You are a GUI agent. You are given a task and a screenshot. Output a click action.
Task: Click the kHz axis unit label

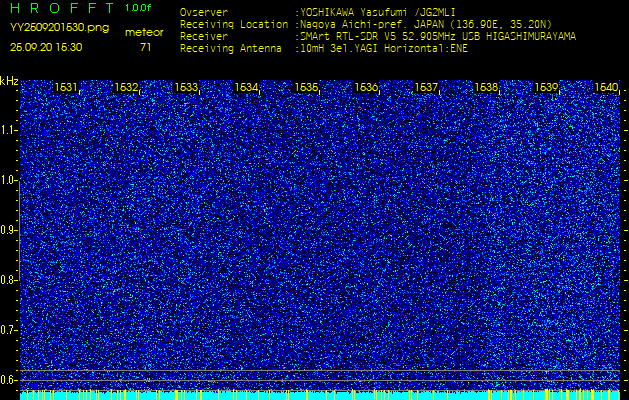10,81
